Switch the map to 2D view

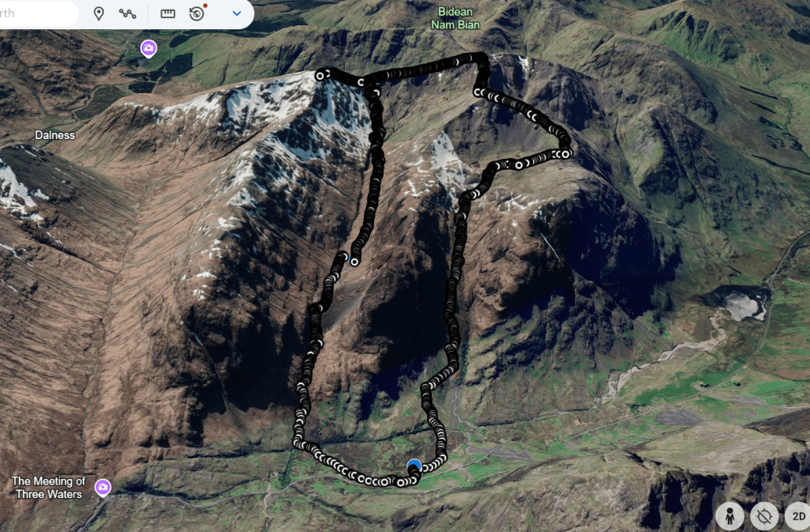tap(797, 517)
